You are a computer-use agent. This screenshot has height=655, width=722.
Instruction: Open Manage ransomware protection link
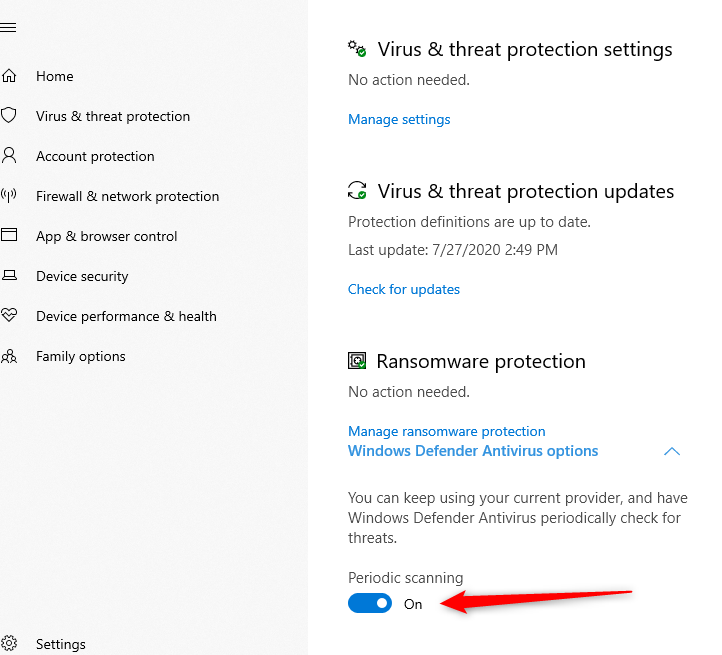coord(447,431)
